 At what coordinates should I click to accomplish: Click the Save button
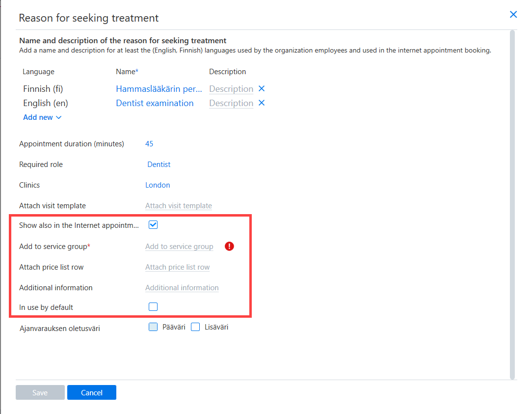point(40,392)
